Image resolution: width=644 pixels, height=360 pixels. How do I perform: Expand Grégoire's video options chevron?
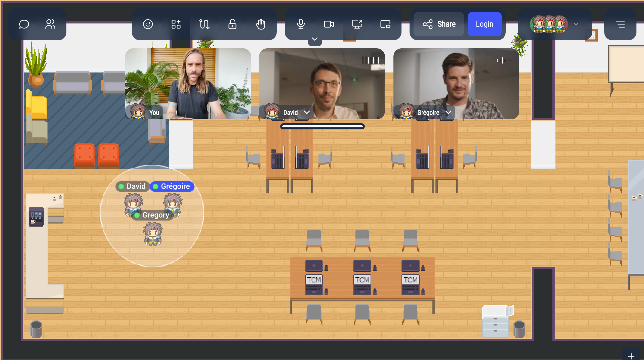tap(448, 112)
